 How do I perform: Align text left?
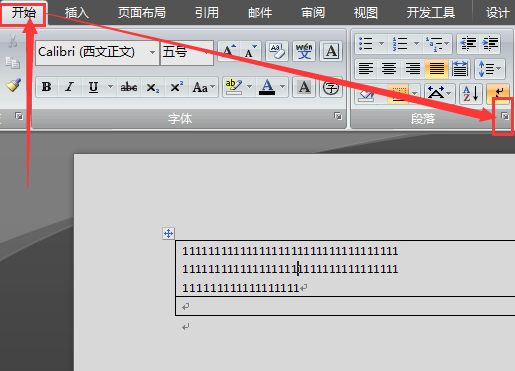(x=366, y=69)
